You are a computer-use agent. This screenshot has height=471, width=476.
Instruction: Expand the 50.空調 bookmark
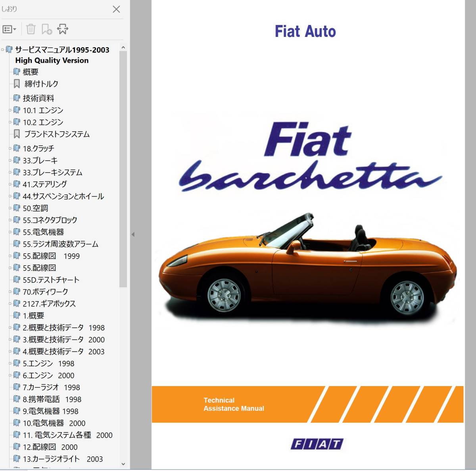[x=10, y=208]
